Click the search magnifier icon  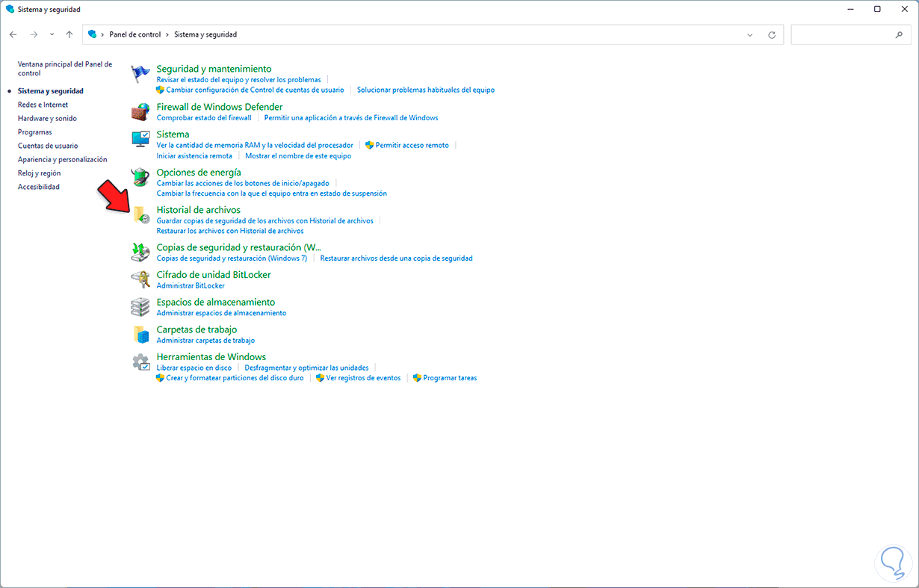pos(899,34)
